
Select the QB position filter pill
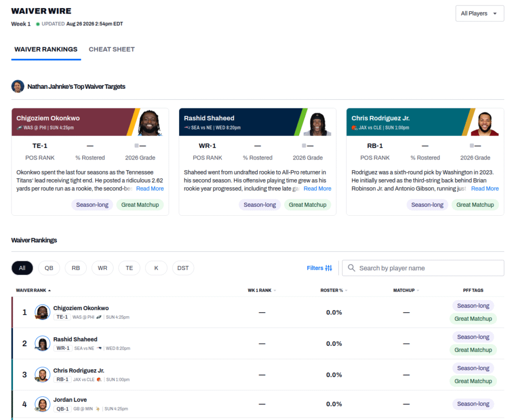pos(49,268)
